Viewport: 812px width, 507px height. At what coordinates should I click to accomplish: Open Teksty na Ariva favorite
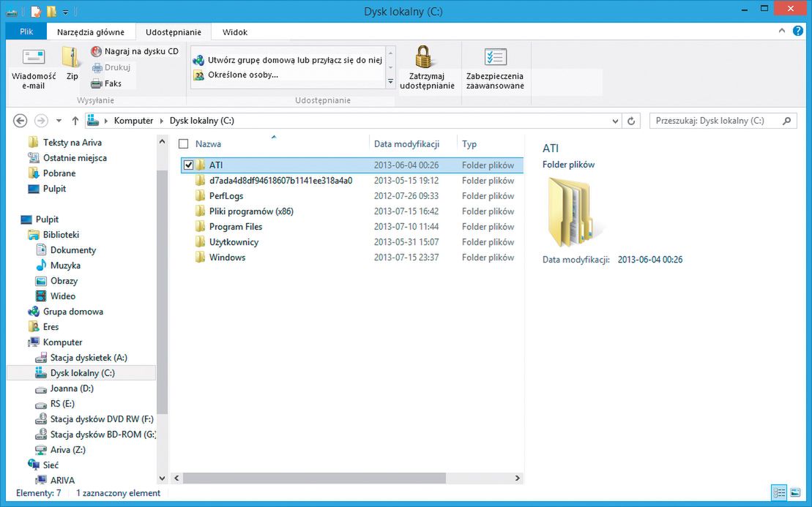tap(72, 142)
